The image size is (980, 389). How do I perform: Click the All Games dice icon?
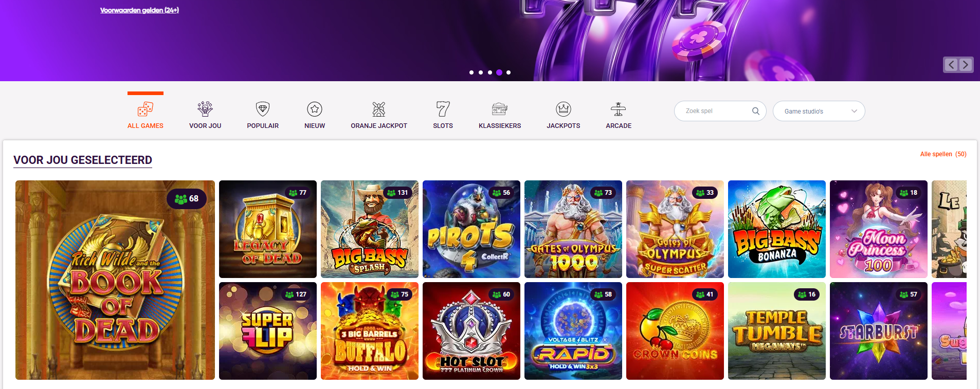[146, 109]
